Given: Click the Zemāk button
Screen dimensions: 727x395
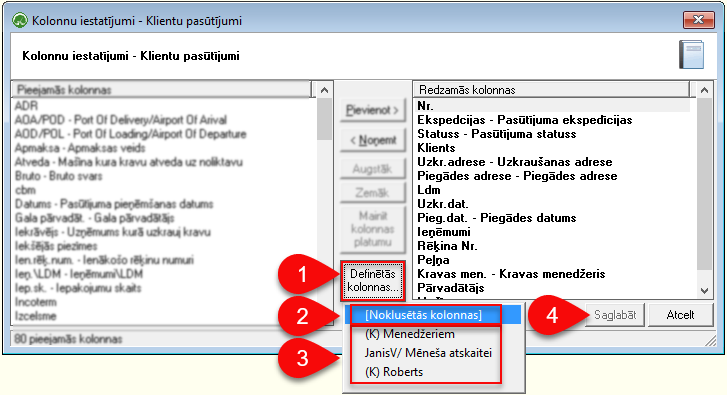Looking at the screenshot, I should [372, 192].
